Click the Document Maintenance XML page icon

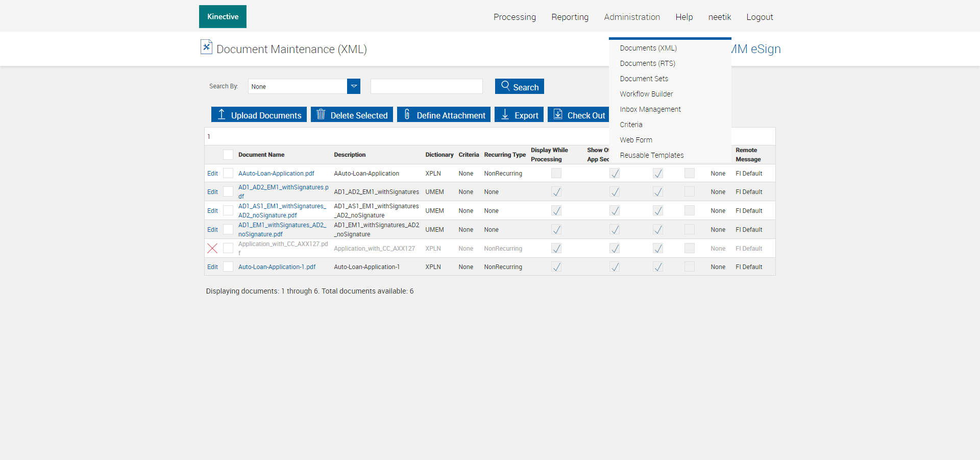click(206, 47)
